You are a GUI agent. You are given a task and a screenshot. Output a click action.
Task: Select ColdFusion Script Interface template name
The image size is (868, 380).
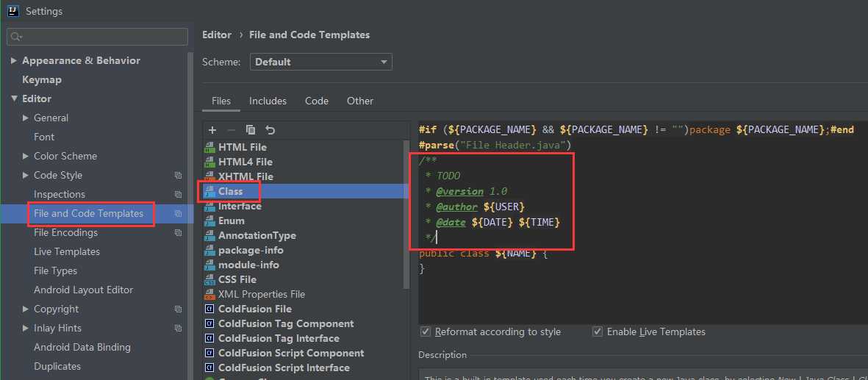point(284,368)
